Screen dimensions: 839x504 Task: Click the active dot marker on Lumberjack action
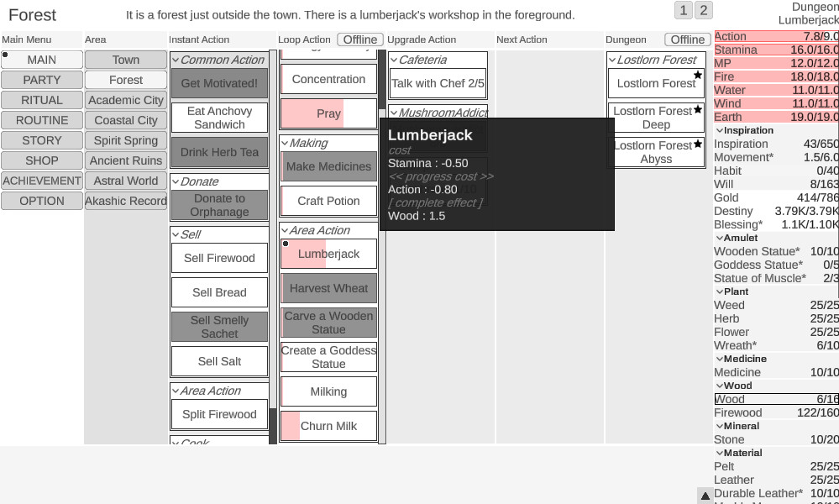click(286, 243)
